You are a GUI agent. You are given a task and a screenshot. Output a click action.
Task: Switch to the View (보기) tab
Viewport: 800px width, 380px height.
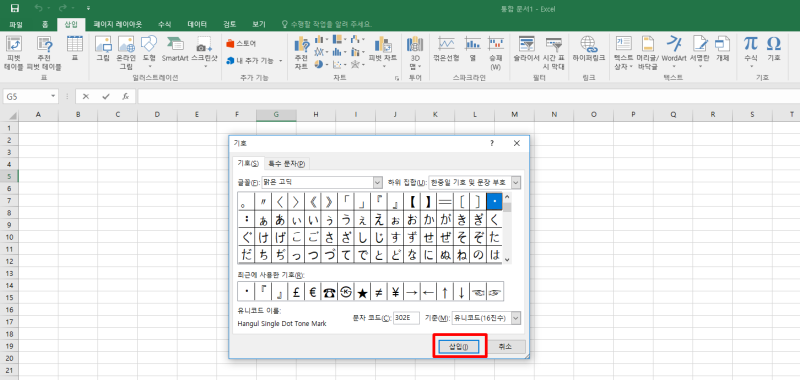pos(259,24)
